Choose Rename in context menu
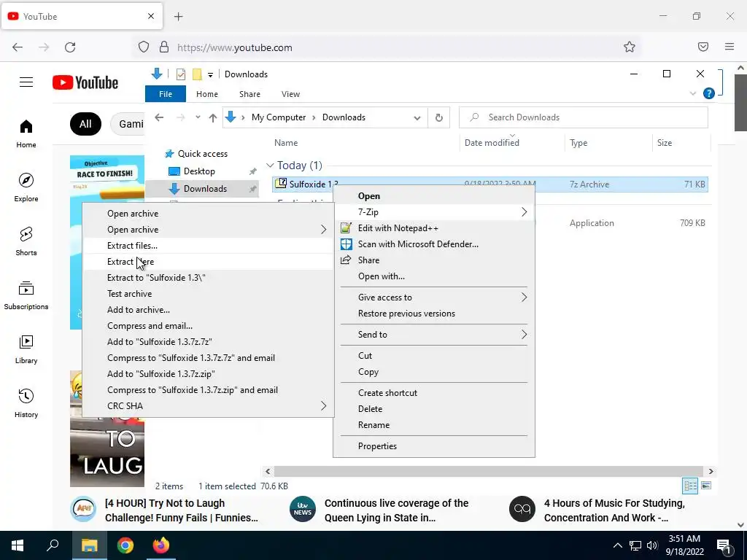 434,425
